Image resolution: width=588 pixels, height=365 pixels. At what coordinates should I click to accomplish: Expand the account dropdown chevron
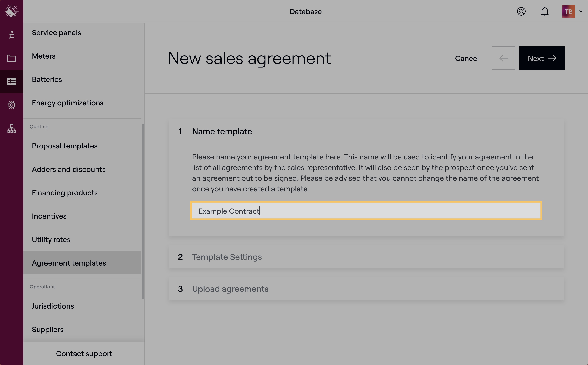(x=581, y=11)
